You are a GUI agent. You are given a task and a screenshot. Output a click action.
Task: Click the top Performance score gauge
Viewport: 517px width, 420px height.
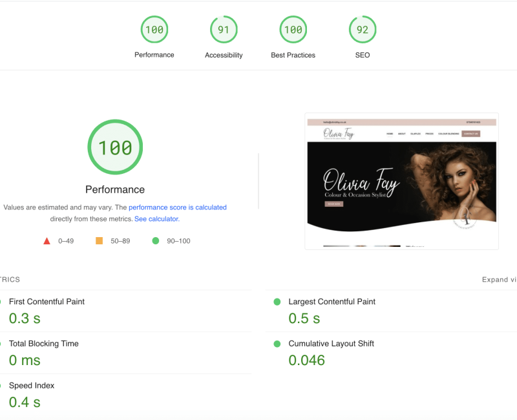154,30
